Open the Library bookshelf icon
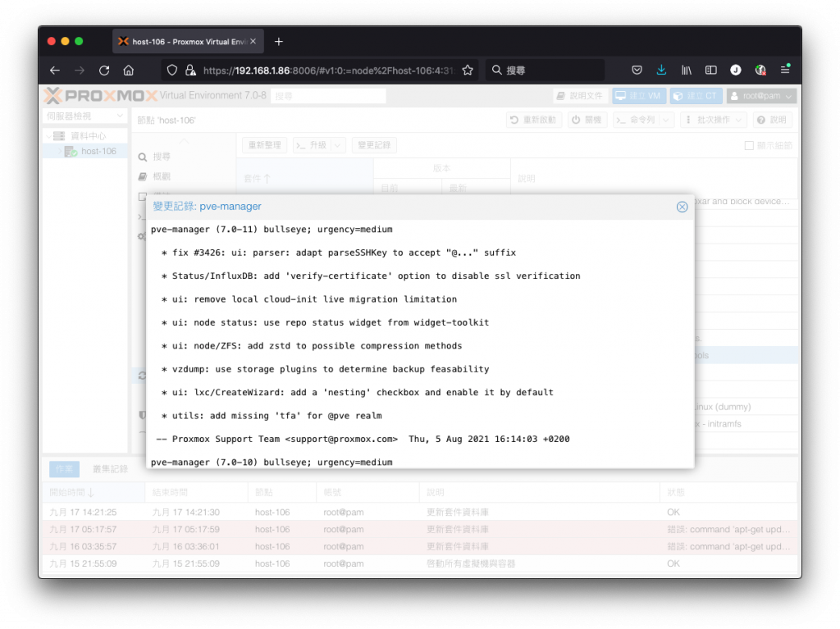Image resolution: width=840 pixels, height=629 pixels. (x=686, y=71)
